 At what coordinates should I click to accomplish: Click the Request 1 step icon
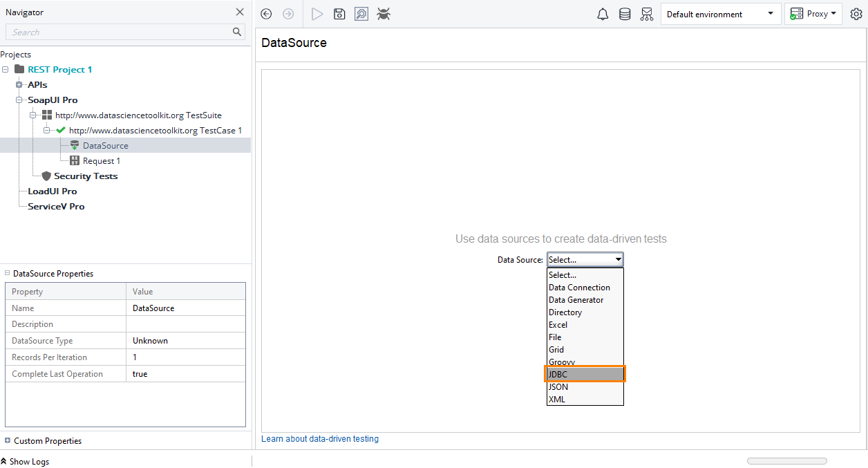(75, 160)
